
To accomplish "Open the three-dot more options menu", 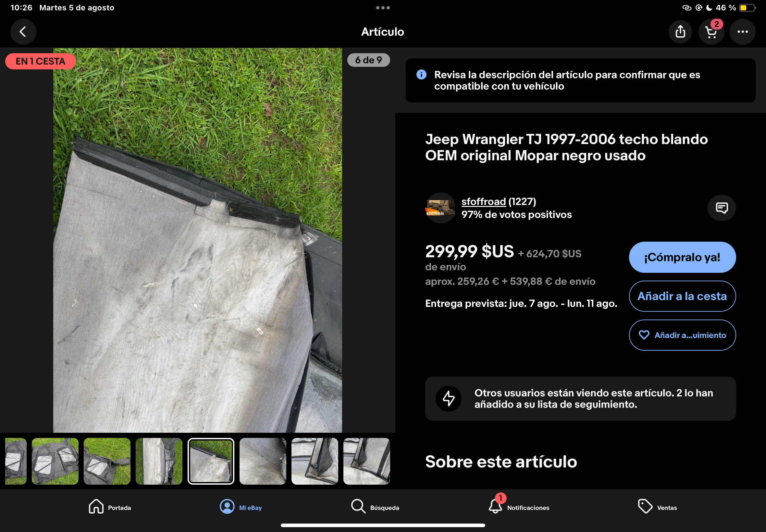I will 742,32.
